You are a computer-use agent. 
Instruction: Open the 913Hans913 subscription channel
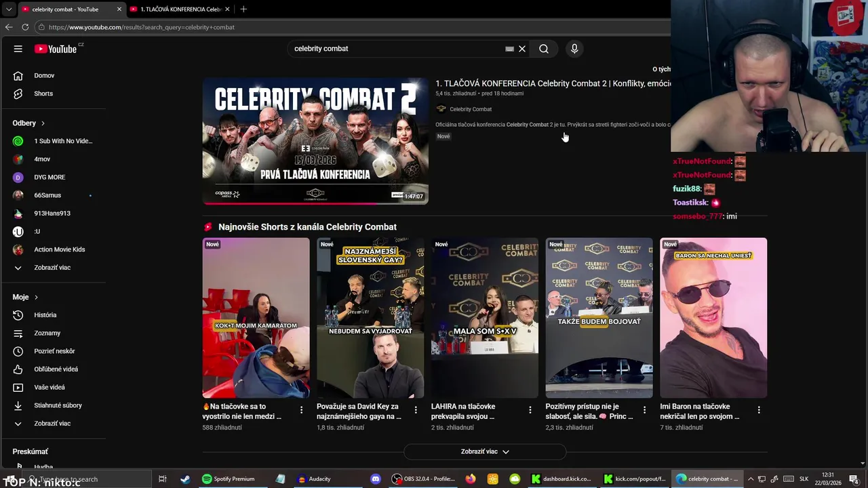coord(53,213)
